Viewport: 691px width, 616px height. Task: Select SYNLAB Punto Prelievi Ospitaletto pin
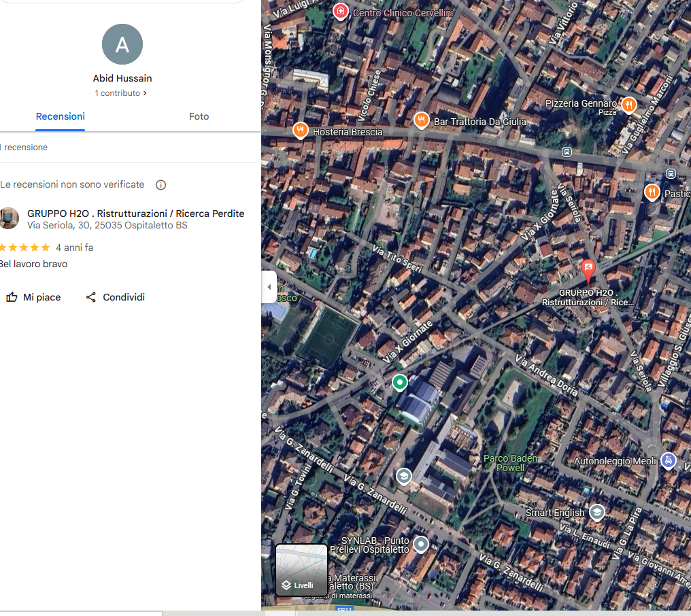421,544
